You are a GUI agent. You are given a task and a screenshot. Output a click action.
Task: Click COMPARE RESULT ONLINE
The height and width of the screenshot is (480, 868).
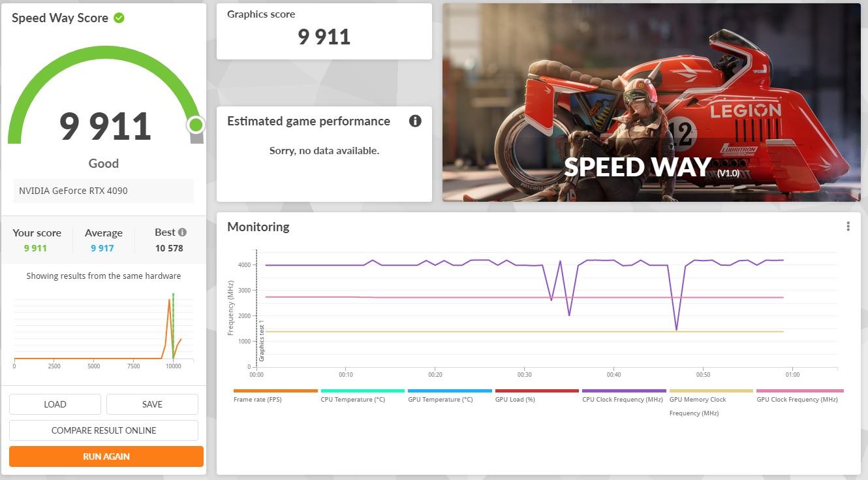(x=104, y=430)
